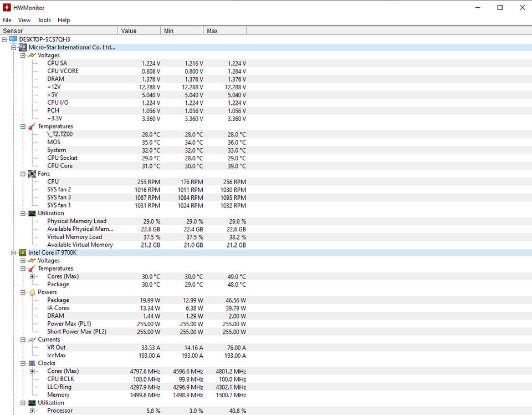Open the Tools menu
Image resolution: width=532 pixels, height=415 pixels.
point(44,20)
